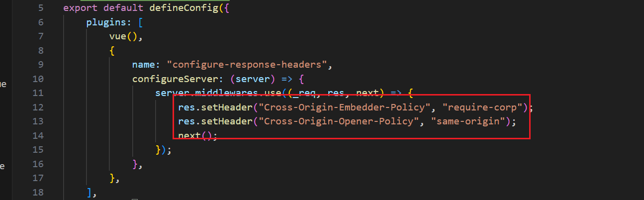This screenshot has width=644, height=200.
Task: Click the name property key on line 9
Action: coord(144,65)
